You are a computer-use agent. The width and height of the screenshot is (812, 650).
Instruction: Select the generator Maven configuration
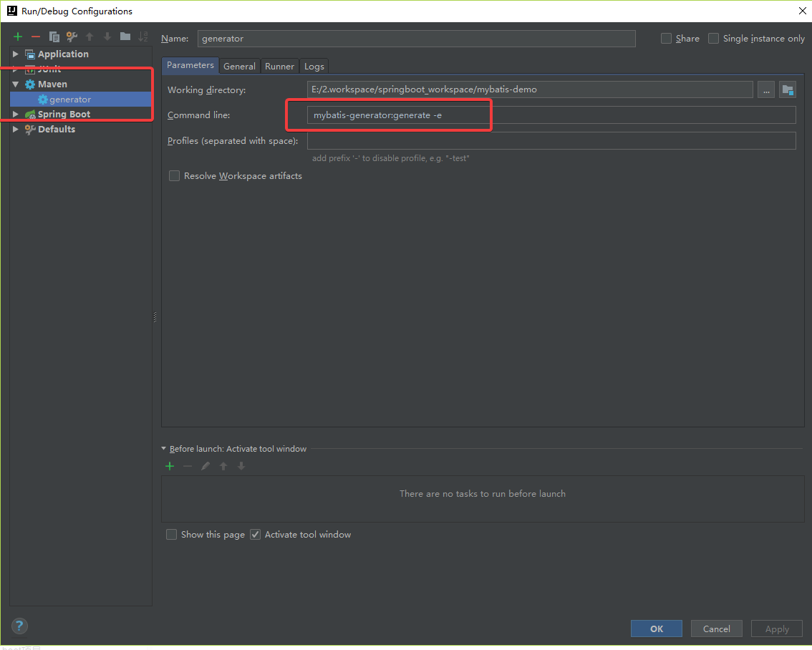(x=81, y=100)
